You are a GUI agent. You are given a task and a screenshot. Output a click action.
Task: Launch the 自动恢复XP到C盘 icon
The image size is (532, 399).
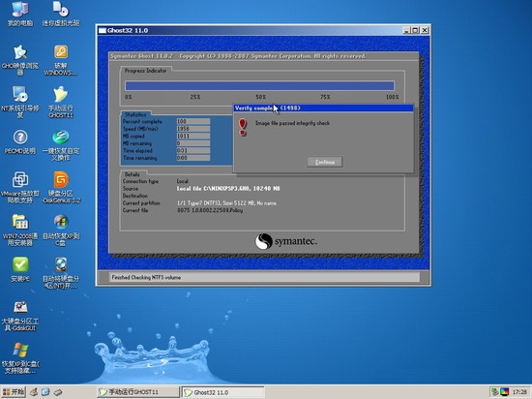61,230
